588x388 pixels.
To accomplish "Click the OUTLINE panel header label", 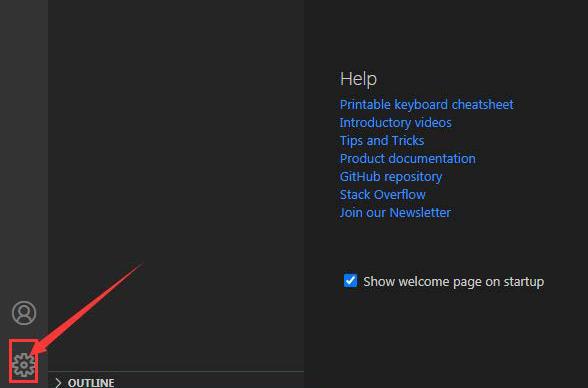I will point(91,383).
